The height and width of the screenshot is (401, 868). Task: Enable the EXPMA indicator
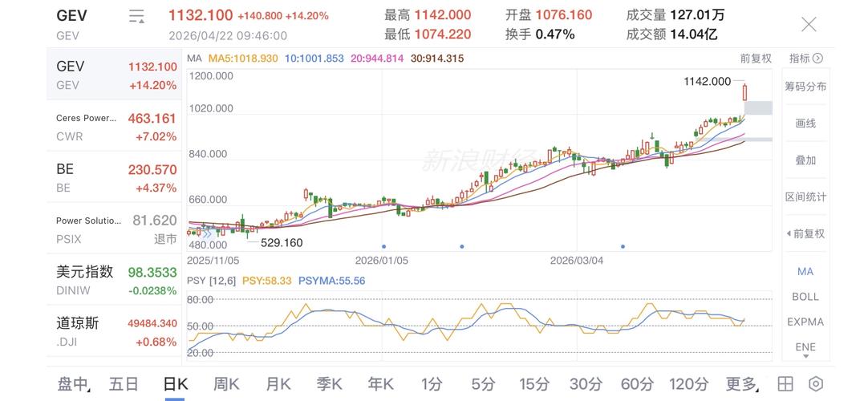coord(805,322)
